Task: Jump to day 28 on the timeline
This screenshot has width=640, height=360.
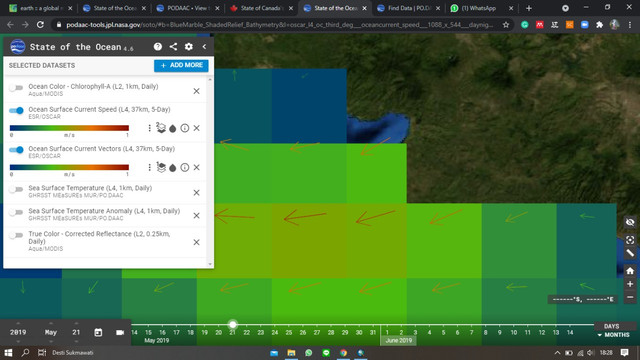Action: (331, 333)
